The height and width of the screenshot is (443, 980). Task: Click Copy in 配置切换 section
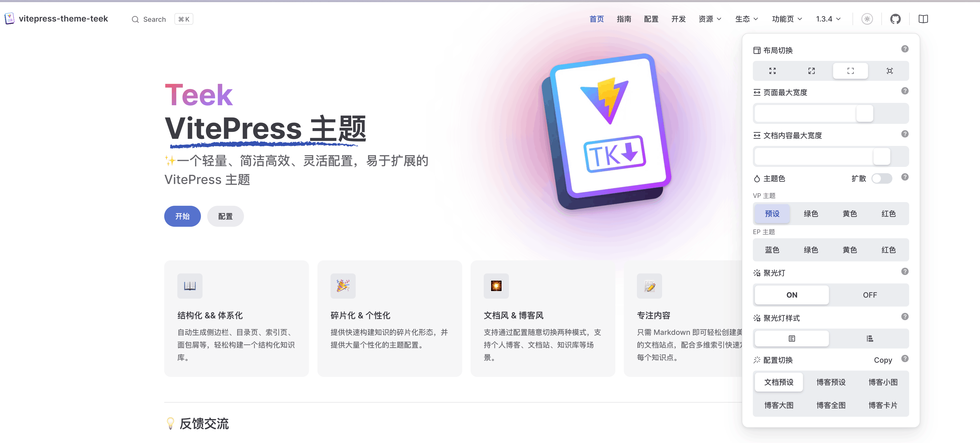coord(883,360)
